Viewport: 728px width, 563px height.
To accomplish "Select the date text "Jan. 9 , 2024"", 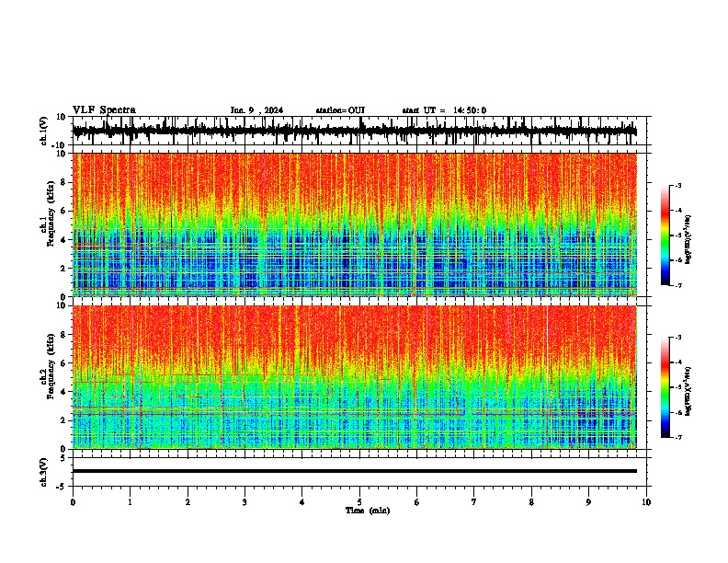I will 256,110.
